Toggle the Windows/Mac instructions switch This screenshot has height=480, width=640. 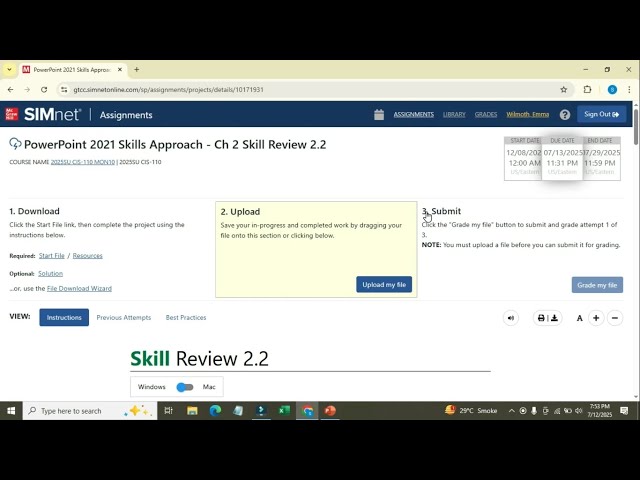pyautogui.click(x=184, y=387)
